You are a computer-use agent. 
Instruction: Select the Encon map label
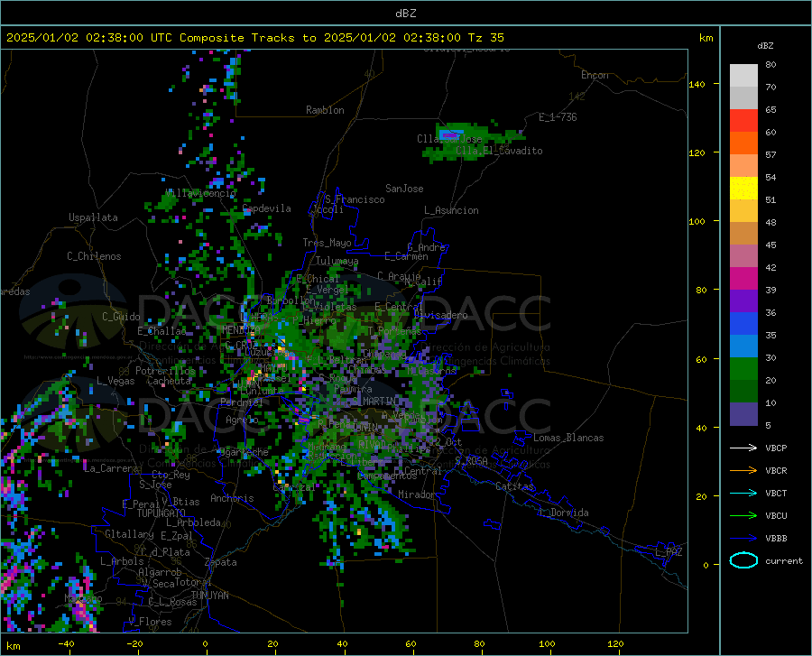point(595,75)
